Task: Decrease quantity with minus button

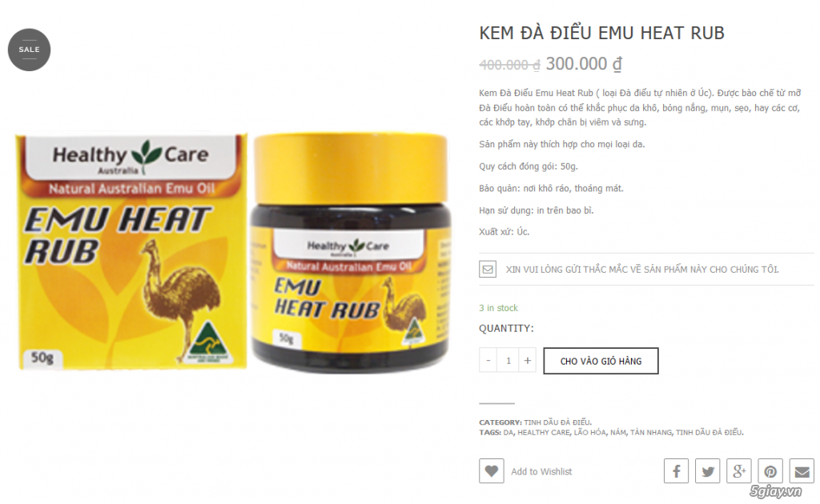Action: point(488,360)
